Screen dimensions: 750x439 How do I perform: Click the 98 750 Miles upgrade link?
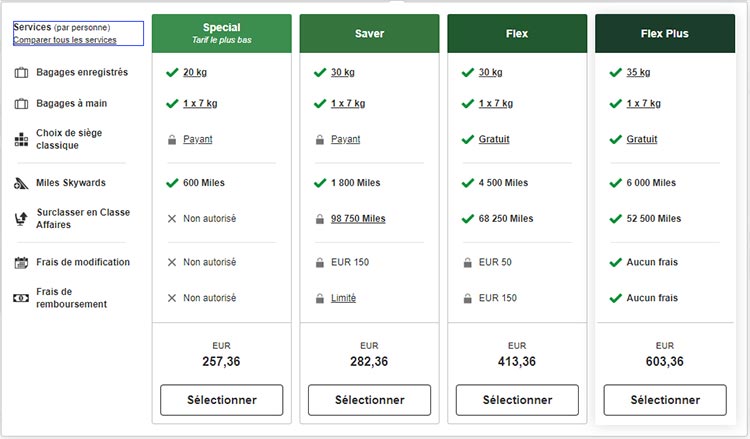tap(357, 219)
